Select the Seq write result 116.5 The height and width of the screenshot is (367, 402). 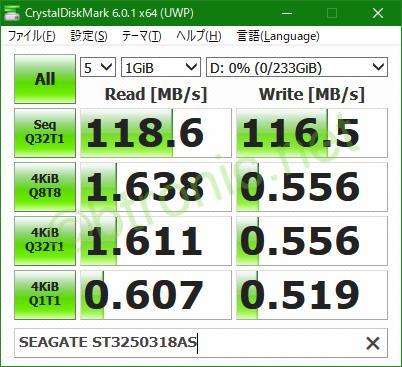coord(312,133)
